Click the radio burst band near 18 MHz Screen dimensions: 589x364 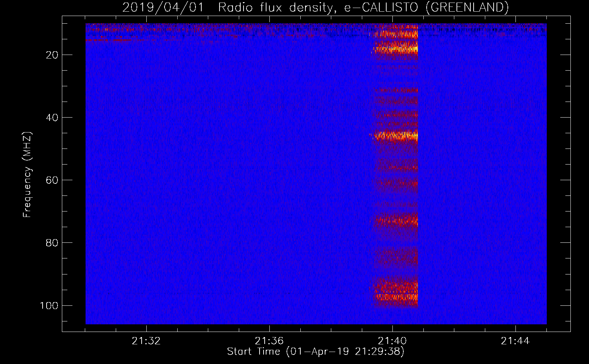[x=395, y=48]
